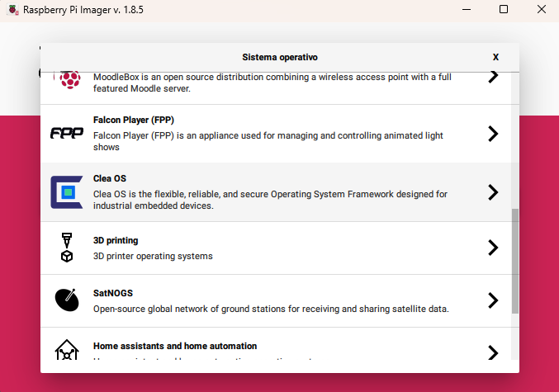Minimize the Raspberry Pi Imager window
The height and width of the screenshot is (392, 559).
(467, 9)
